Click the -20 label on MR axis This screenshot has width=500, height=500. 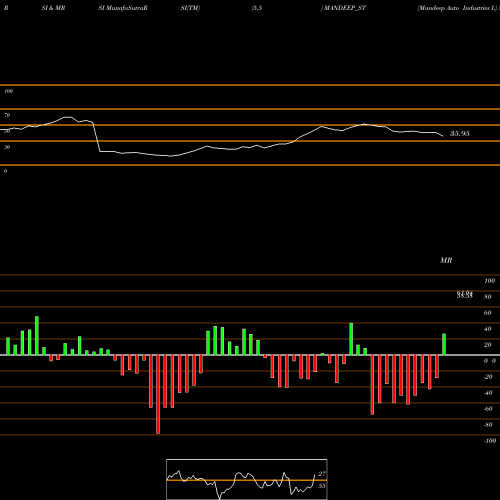click(488, 377)
